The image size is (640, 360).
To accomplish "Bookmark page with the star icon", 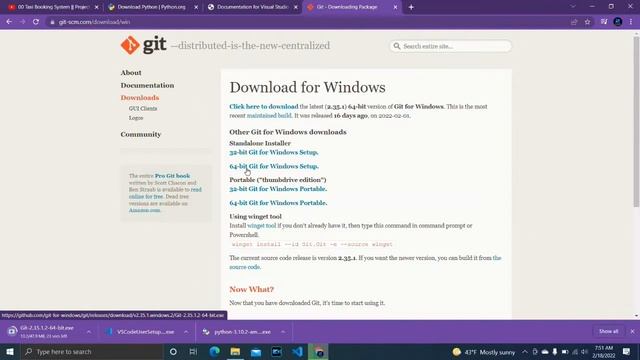I will pos(587,22).
